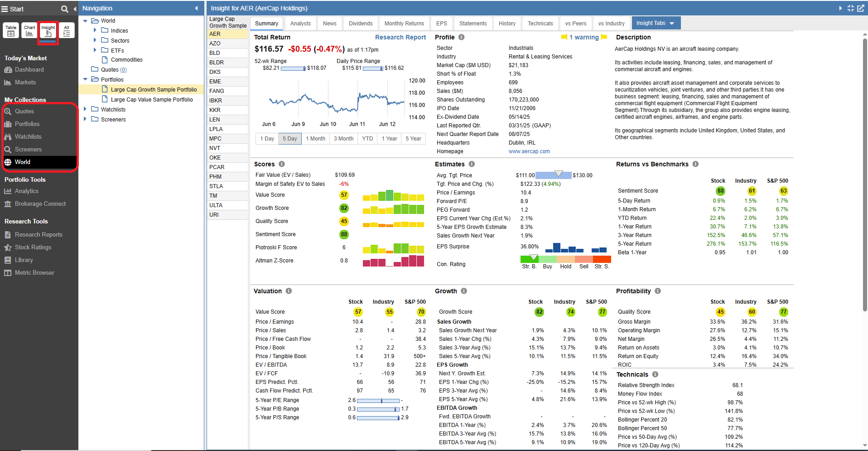Click the All views icon

click(x=67, y=30)
